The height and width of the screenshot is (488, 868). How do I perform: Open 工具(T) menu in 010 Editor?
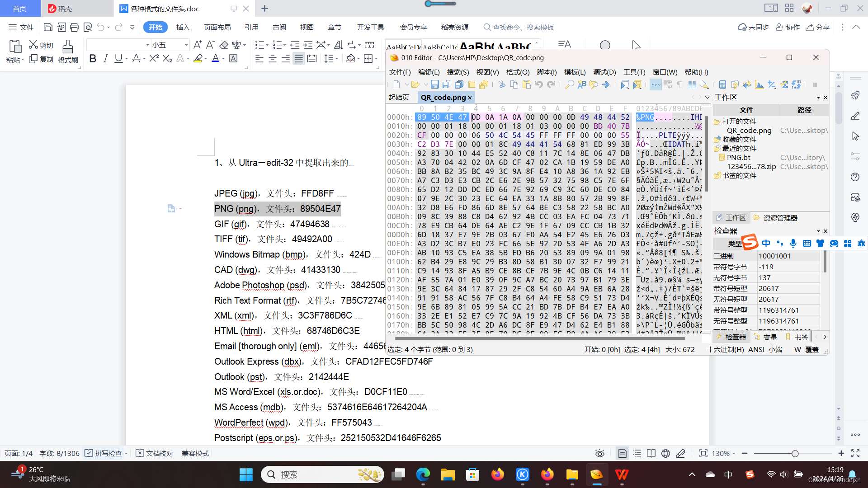pos(634,72)
